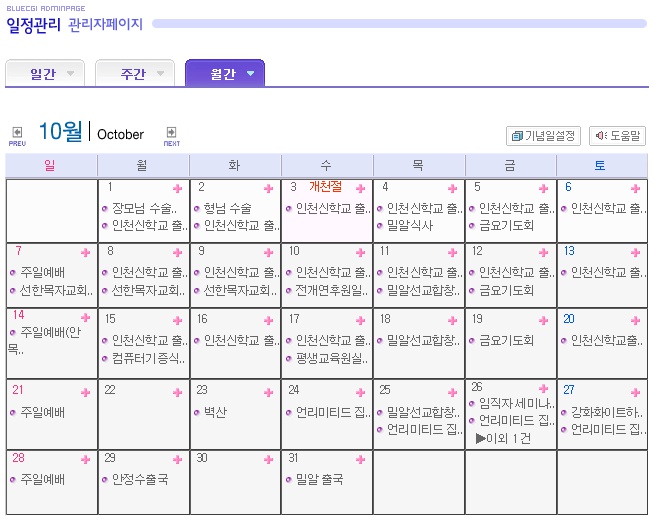655x524 pixels.
Task: Click plus icon on day 30
Action: (269, 460)
